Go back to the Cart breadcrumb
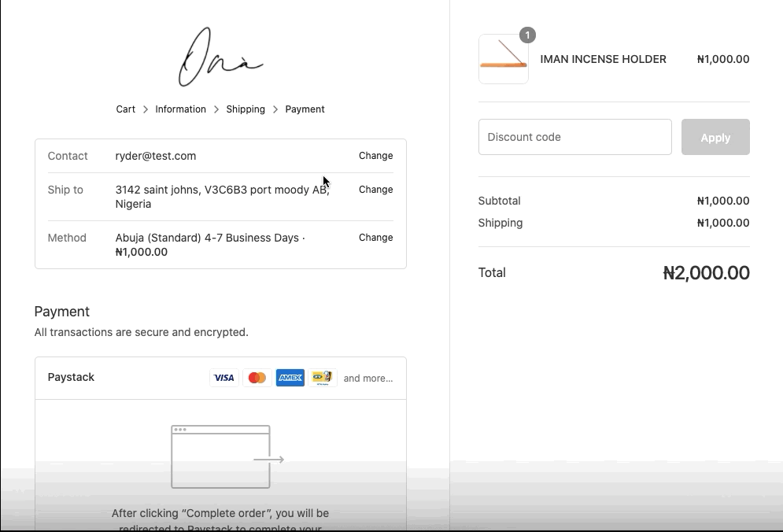The width and height of the screenshot is (783, 532). pyautogui.click(x=126, y=109)
